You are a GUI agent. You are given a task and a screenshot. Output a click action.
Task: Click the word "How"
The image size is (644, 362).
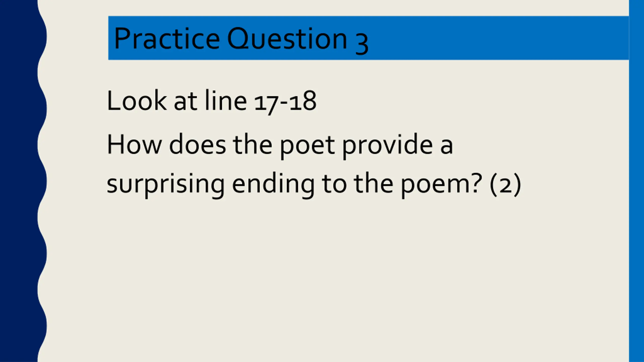[x=134, y=145]
